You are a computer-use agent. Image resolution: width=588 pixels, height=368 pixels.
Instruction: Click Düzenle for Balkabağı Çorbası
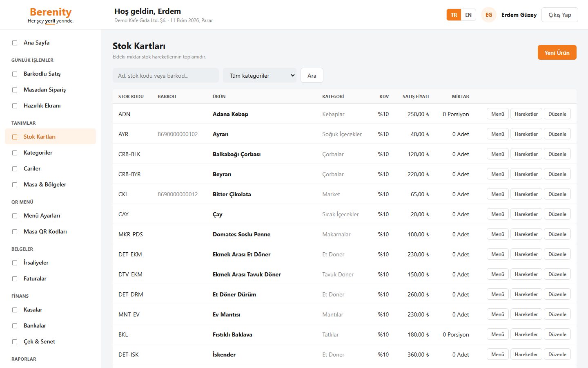(x=557, y=154)
